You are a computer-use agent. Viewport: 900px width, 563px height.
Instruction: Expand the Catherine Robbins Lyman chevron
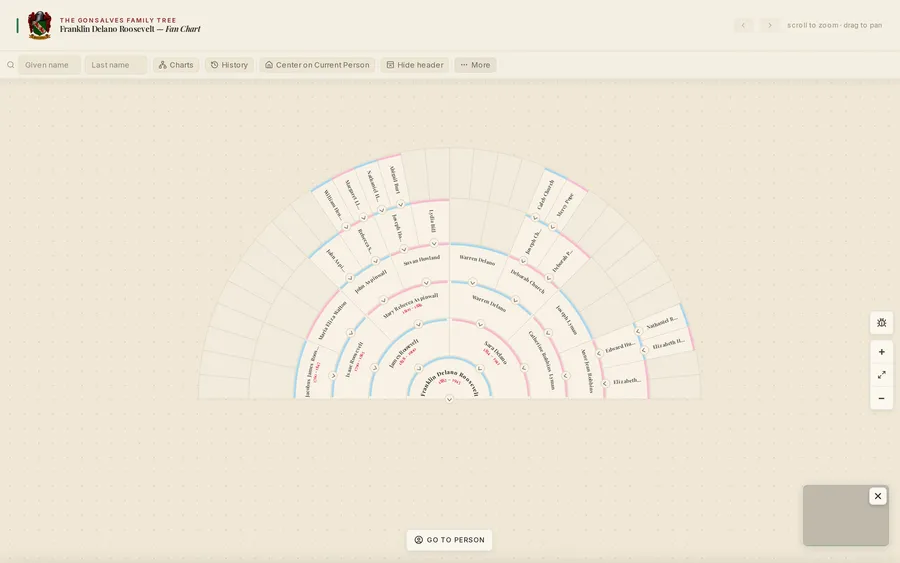pyautogui.click(x=523, y=367)
